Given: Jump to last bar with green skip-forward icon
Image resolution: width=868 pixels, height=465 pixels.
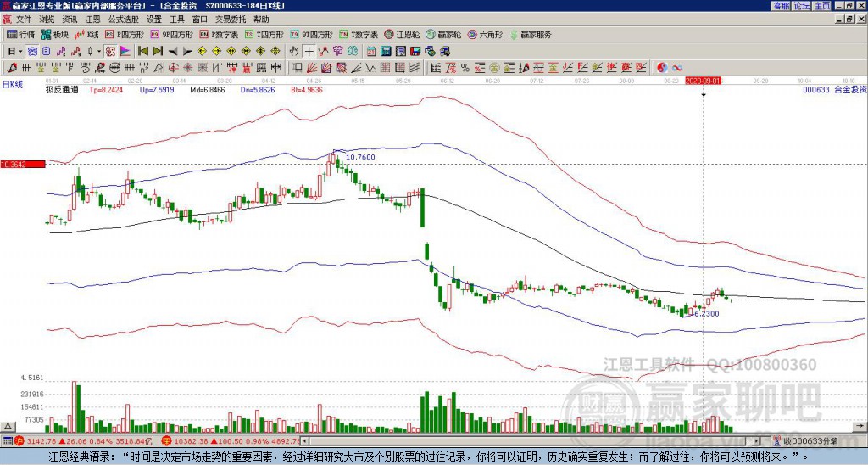Looking at the screenshot, I should point(158,52).
